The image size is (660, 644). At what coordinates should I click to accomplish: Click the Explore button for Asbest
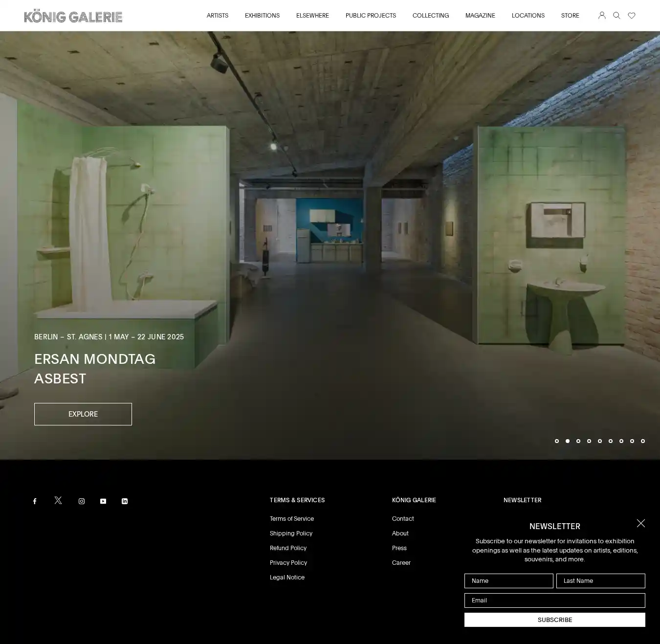tap(83, 414)
